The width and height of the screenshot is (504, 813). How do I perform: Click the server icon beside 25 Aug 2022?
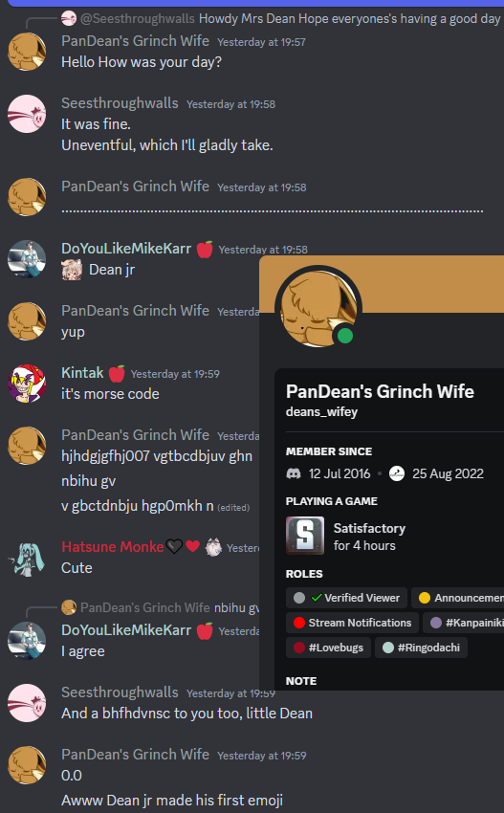397,473
